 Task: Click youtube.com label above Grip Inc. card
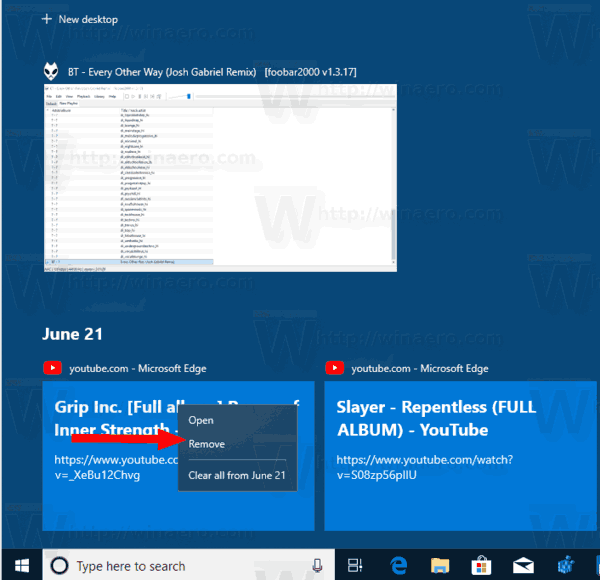[x=138, y=368]
